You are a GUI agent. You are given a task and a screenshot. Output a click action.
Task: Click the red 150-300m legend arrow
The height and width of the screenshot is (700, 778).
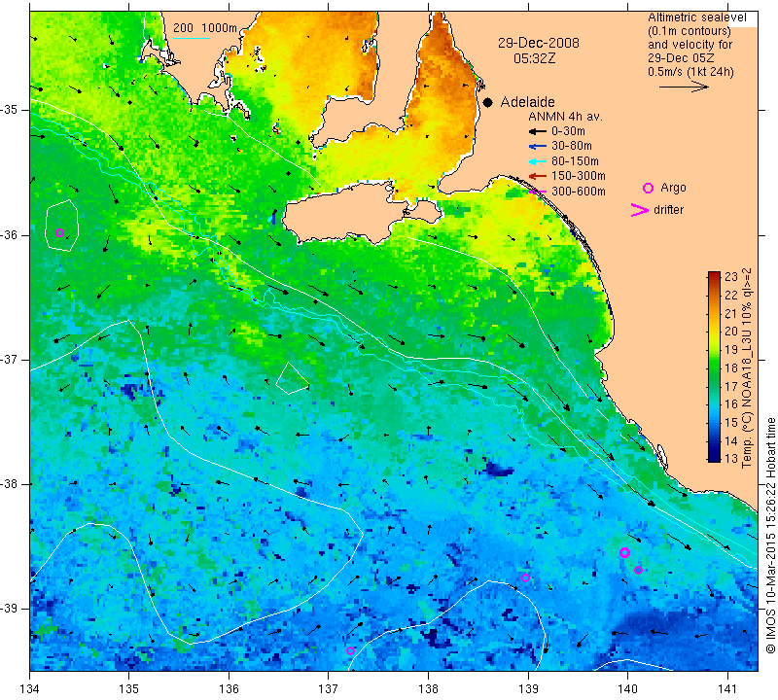[x=538, y=176]
